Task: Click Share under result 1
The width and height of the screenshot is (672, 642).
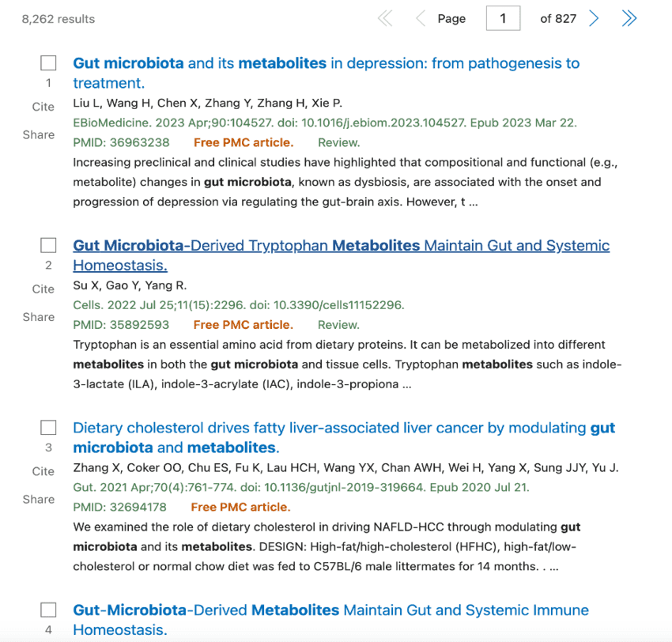Action: point(39,134)
